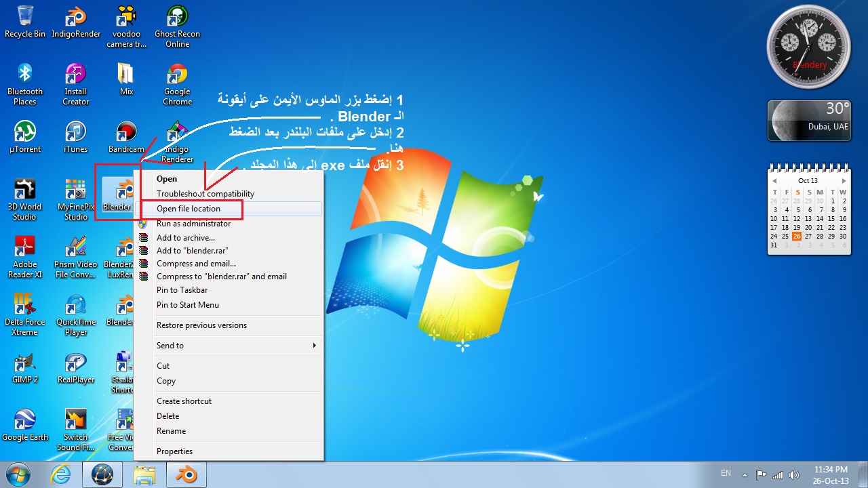This screenshot has height=488, width=868.
Task: Go to next month in calendar gadget
Action: [844, 181]
